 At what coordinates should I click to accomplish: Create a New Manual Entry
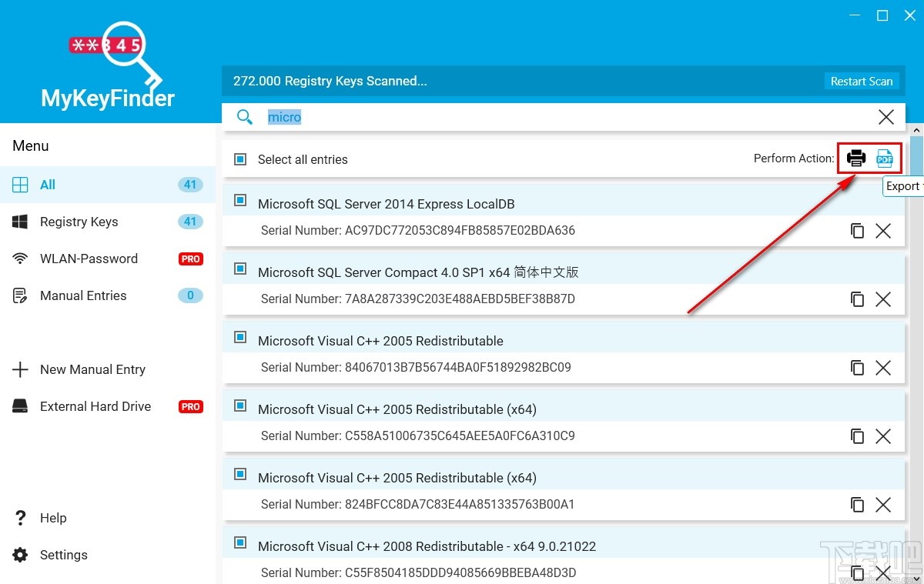pyautogui.click(x=92, y=369)
